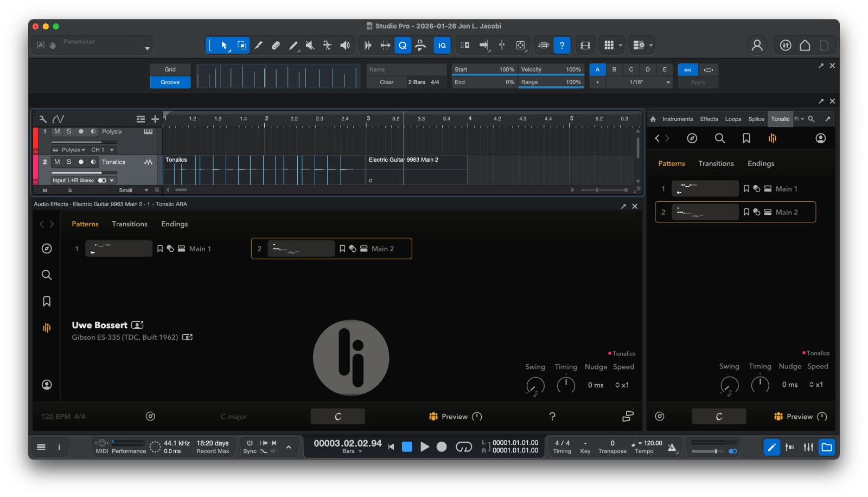Switch to the Transitions tab in editor
Image resolution: width=868 pixels, height=497 pixels.
point(129,224)
